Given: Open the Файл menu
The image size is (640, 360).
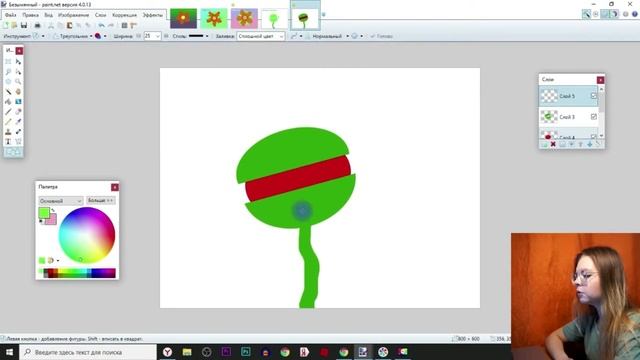Looking at the screenshot, I should point(11,15).
